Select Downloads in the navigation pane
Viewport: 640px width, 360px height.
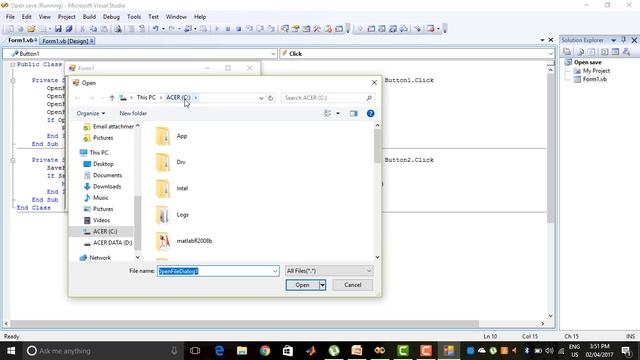(x=107, y=186)
